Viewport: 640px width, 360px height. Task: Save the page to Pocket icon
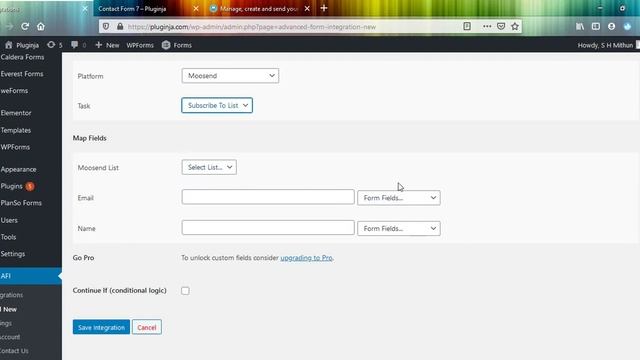pos(501,27)
